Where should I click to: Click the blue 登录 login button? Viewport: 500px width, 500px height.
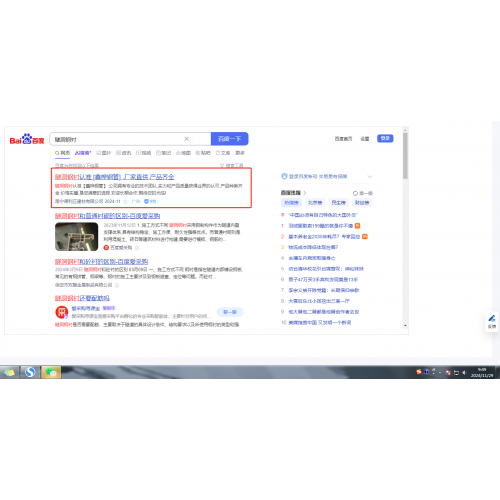click(x=385, y=138)
